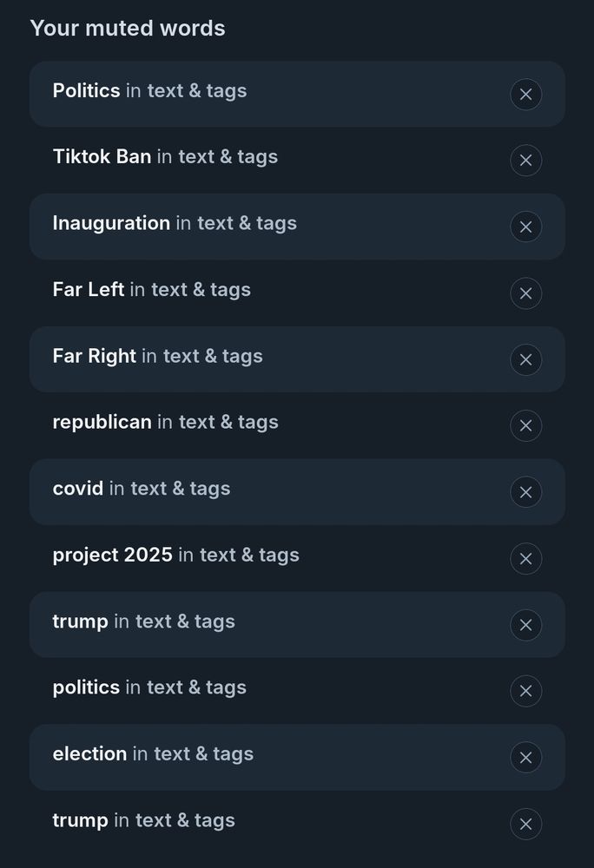Remove the capitalized Politics muted word
This screenshot has width=594, height=868.
coord(525,94)
